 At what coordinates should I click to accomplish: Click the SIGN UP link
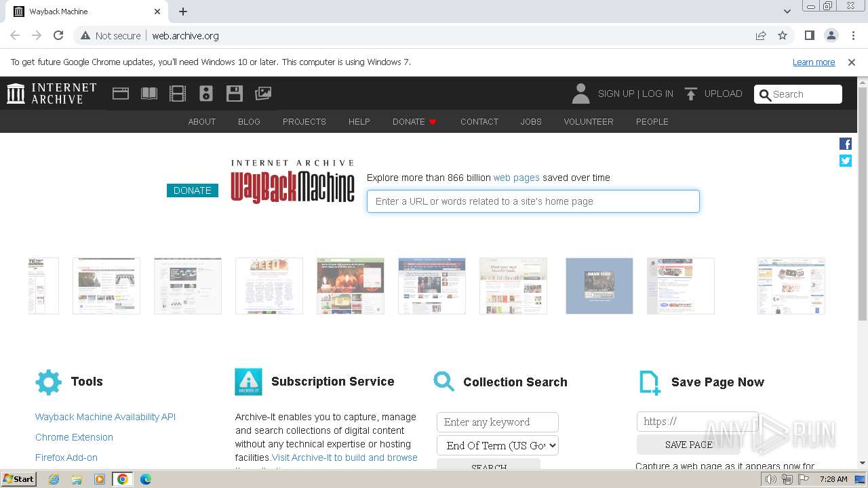pos(616,94)
